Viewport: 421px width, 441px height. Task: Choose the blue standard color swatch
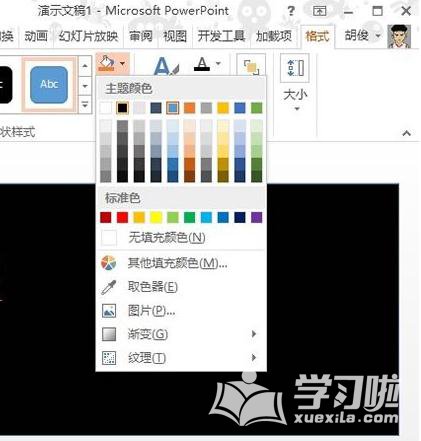coord(223,218)
